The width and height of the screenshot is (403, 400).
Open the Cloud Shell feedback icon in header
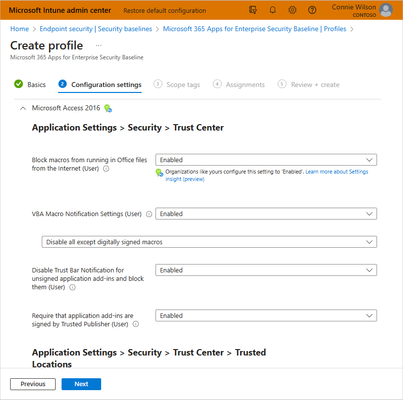(x=253, y=10)
